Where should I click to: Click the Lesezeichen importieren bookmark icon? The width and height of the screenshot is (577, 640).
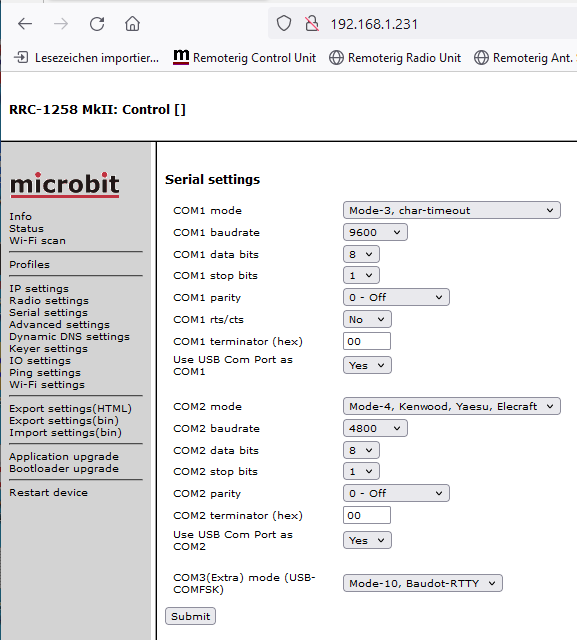(21, 58)
